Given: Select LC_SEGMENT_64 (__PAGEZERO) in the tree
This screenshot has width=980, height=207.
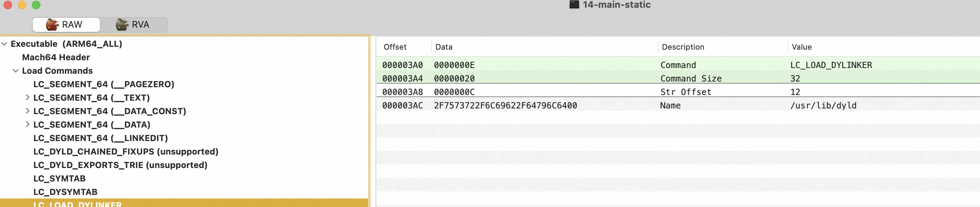Looking at the screenshot, I should point(104,84).
